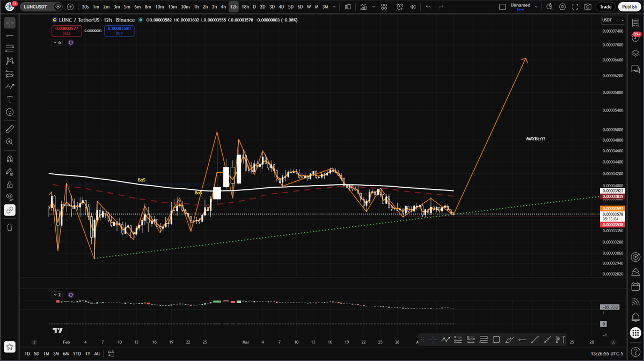The width and height of the screenshot is (644, 361).
Task: Open the Indicators menu
Action: [x=364, y=7]
